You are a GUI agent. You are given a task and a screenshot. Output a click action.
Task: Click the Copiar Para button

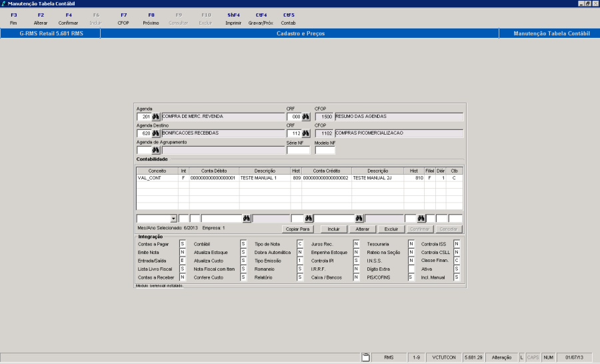coord(298,229)
